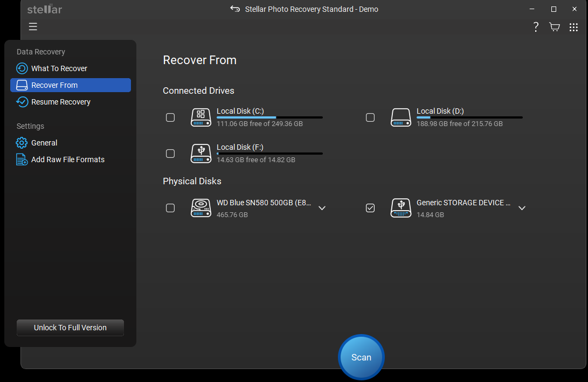Image resolution: width=588 pixels, height=382 pixels.
Task: Open the help question mark icon
Action: [536, 27]
